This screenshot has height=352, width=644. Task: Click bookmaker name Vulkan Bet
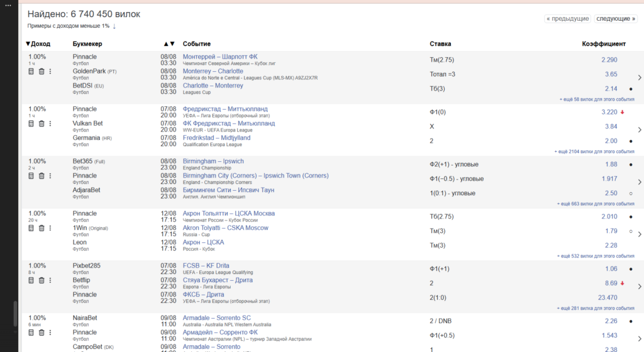[x=87, y=123]
